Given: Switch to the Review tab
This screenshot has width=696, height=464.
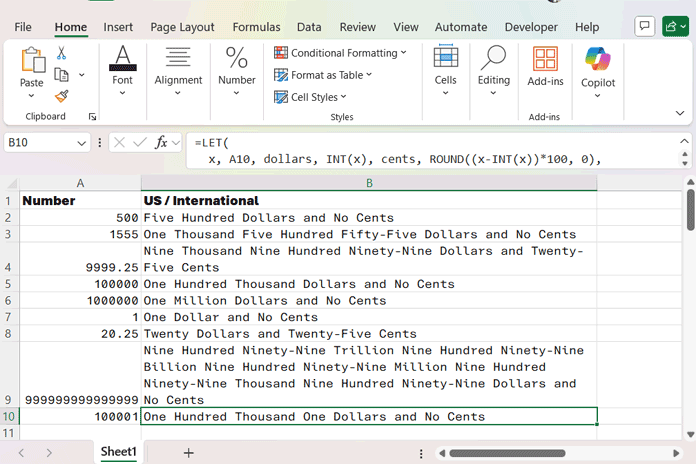Looking at the screenshot, I should tap(357, 27).
